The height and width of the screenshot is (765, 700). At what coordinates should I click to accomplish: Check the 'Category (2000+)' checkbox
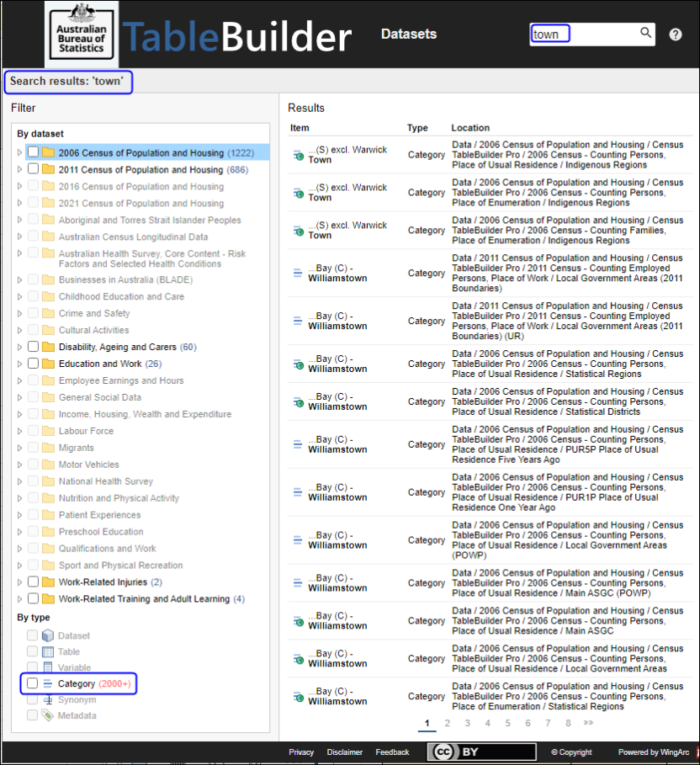pos(31,683)
